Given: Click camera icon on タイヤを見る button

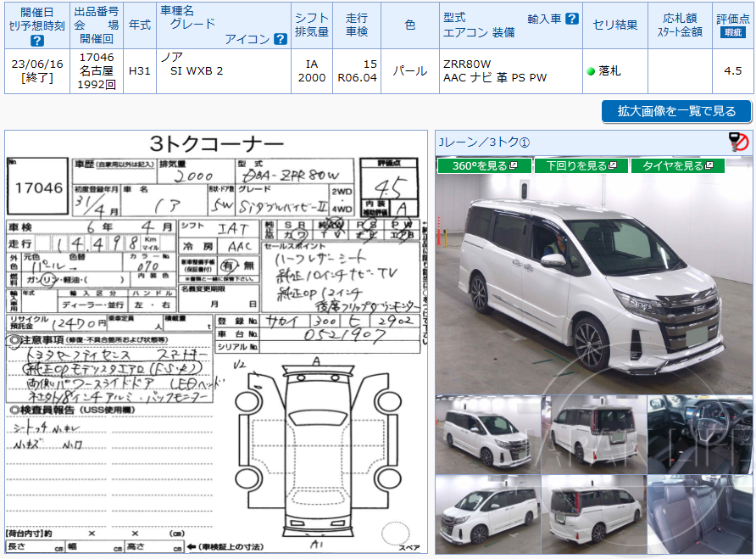Looking at the screenshot, I should [x=709, y=164].
